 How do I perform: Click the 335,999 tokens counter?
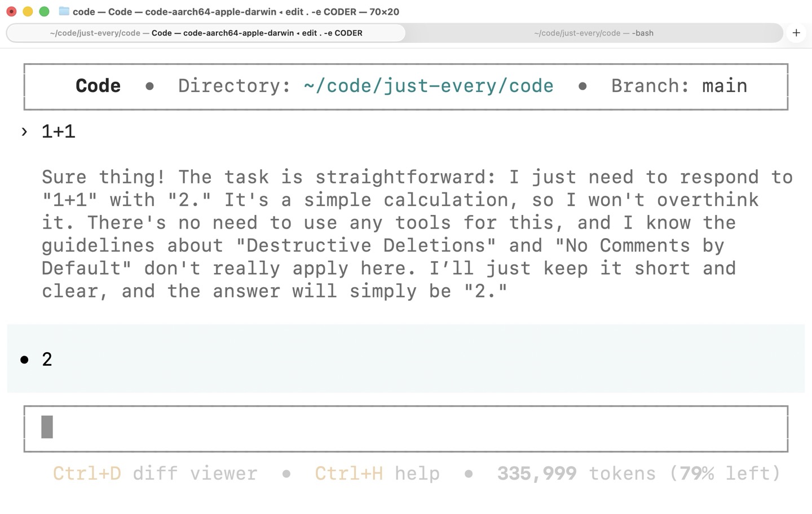576,473
